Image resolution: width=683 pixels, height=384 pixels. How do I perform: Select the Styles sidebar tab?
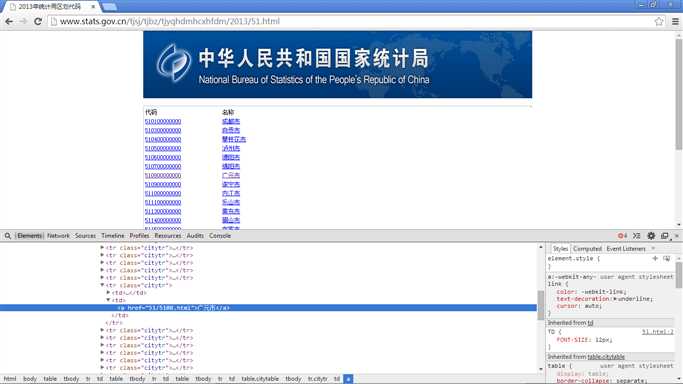(x=560, y=249)
